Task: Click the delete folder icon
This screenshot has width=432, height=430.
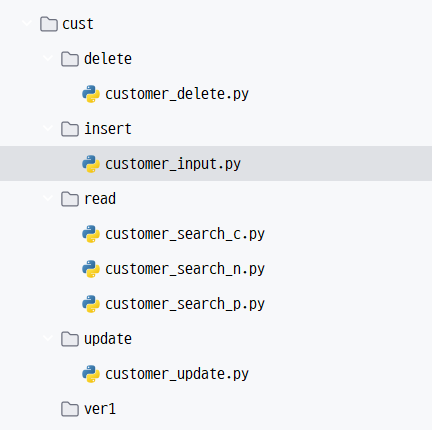Action: pyautogui.click(x=70, y=59)
